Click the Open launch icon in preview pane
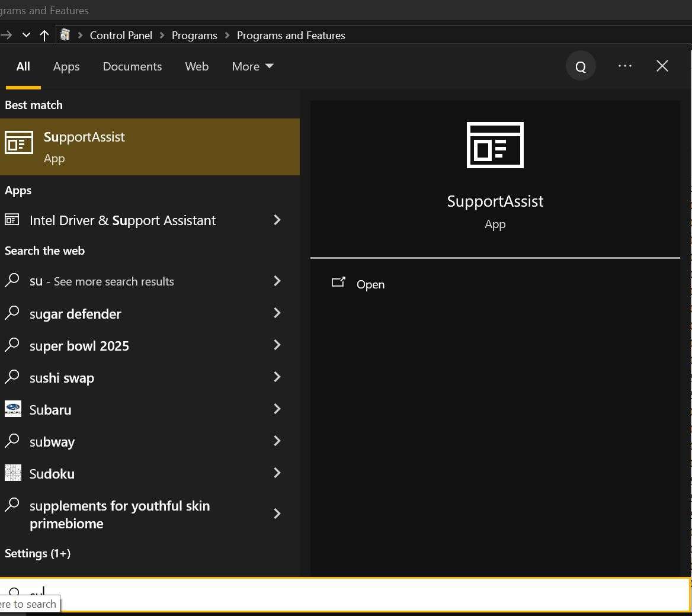The width and height of the screenshot is (692, 616). 338,283
